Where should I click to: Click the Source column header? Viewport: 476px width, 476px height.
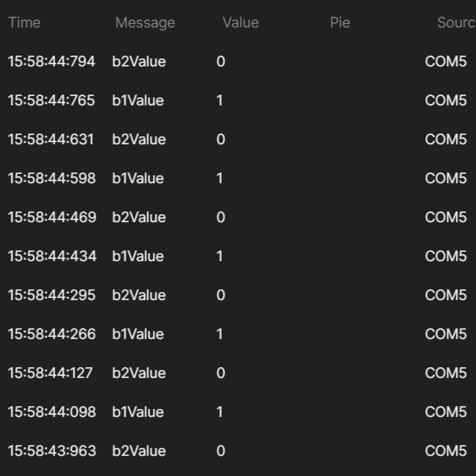pos(455,22)
